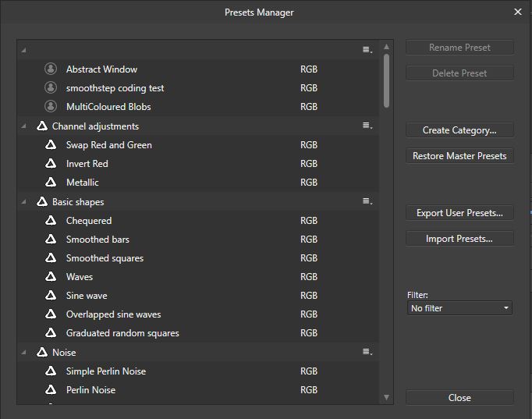Click the Affinity icon next to Sine wave
Image resolution: width=532 pixels, height=419 pixels.
pos(51,296)
